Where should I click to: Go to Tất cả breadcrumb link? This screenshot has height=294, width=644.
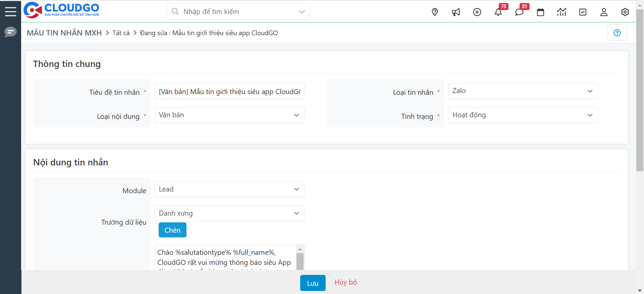[121, 33]
